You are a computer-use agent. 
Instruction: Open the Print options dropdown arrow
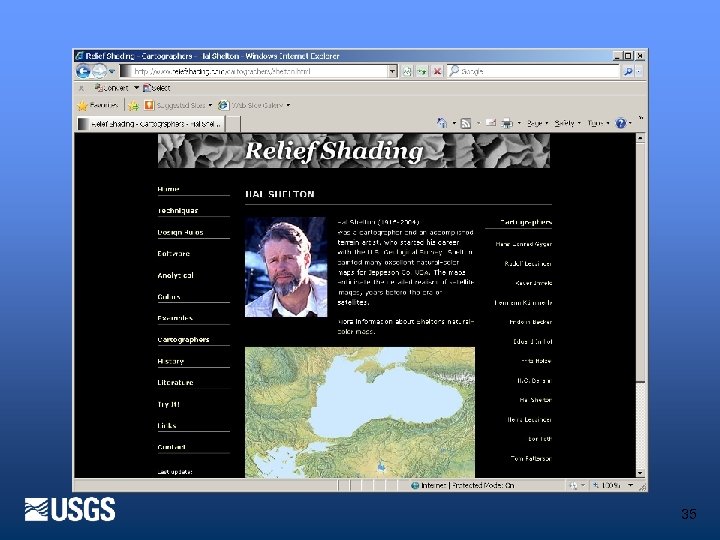tap(519, 123)
